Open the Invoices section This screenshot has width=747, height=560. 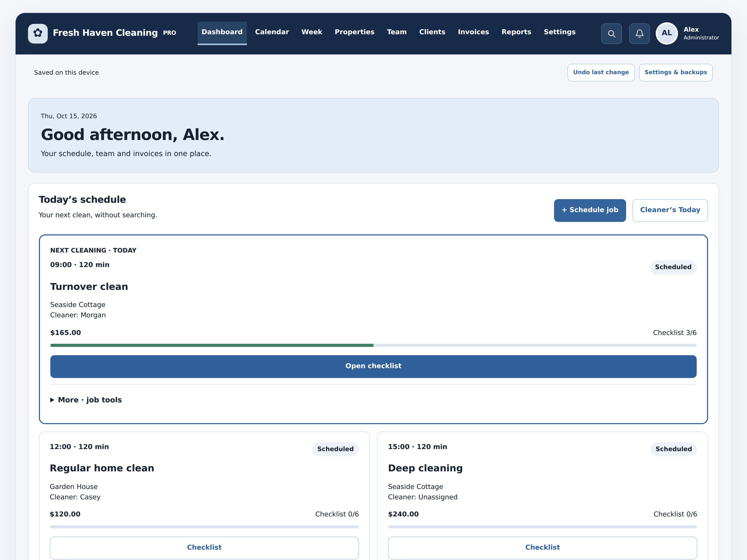pyautogui.click(x=473, y=32)
